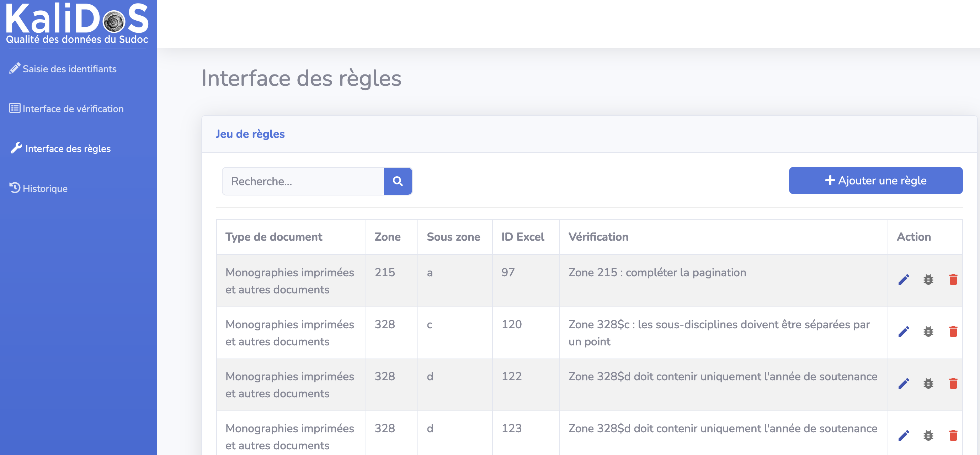Edit rule 120 using the pencil icon
The image size is (980, 455).
904,331
